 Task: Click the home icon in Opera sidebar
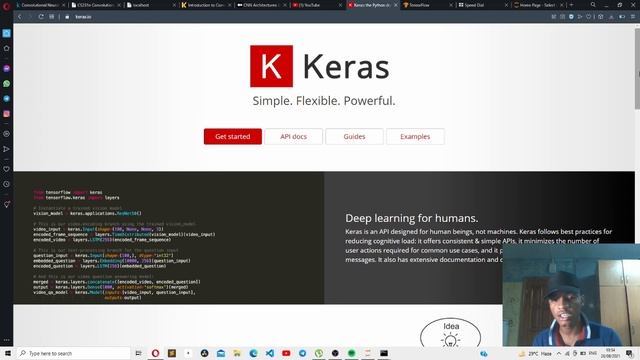click(x=7, y=48)
